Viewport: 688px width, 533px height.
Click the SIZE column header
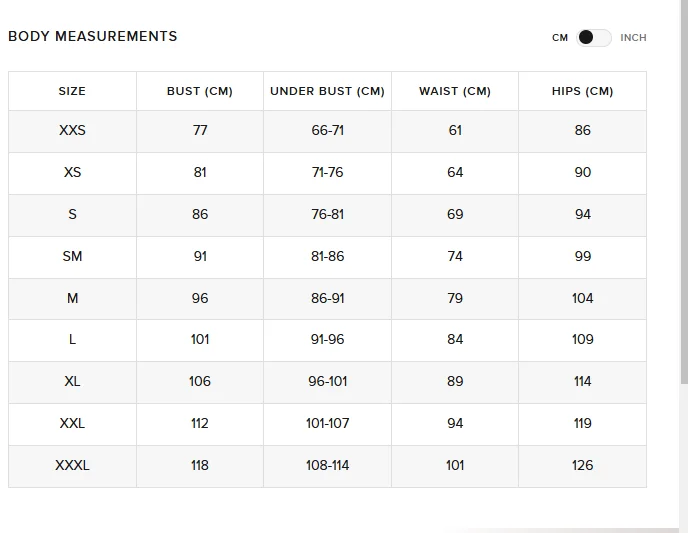[x=72, y=91]
